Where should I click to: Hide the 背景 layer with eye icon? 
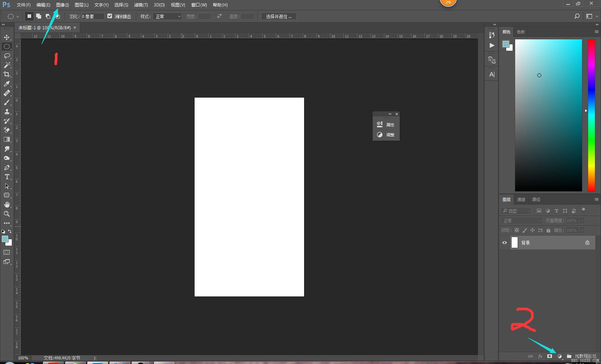504,243
